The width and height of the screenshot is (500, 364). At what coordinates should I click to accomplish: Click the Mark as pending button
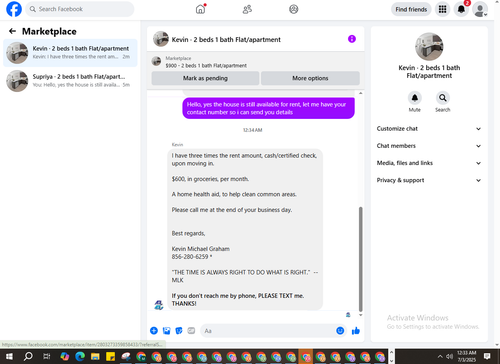click(x=205, y=78)
